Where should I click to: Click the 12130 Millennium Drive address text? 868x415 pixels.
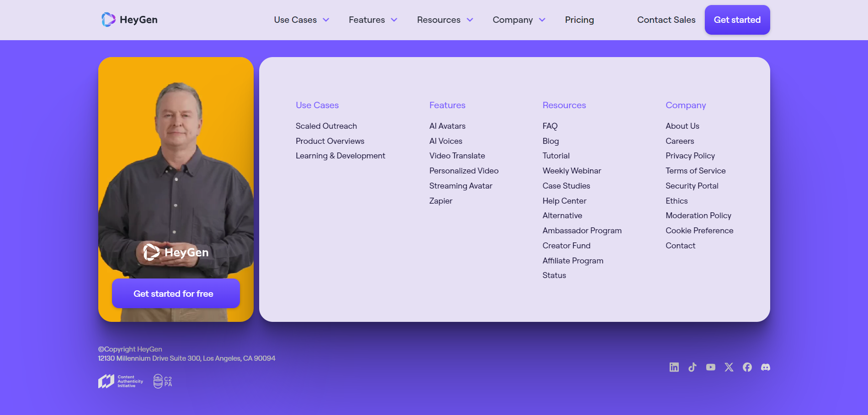coord(187,358)
